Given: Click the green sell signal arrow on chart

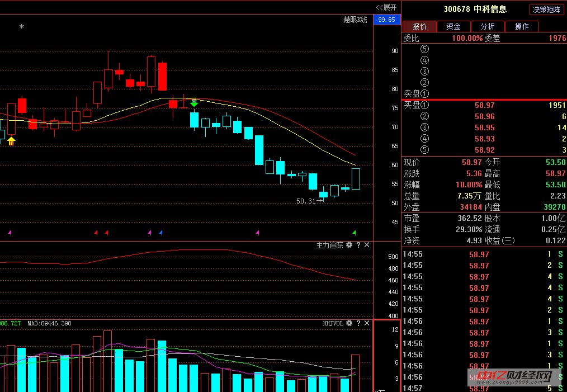Looking at the screenshot, I should pyautogui.click(x=194, y=102).
